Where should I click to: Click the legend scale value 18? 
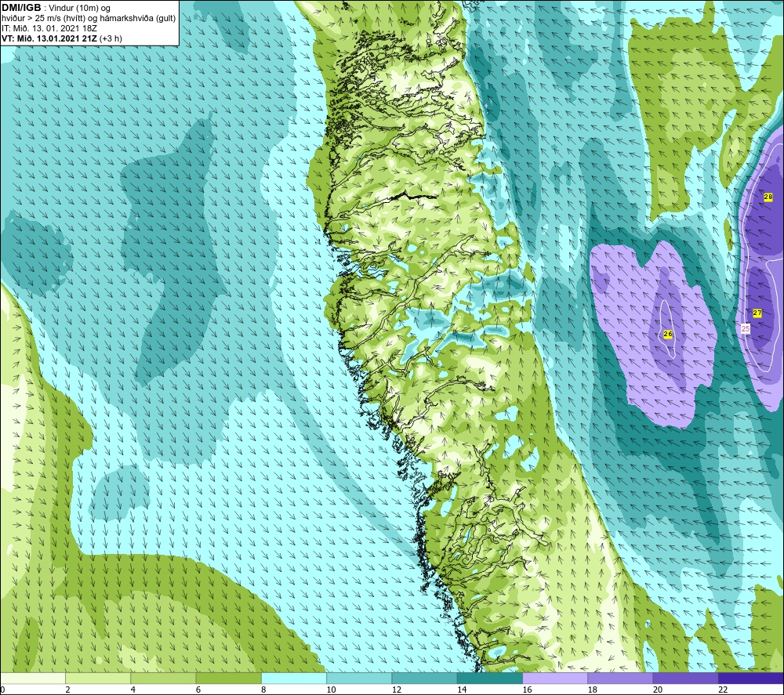pos(593,690)
